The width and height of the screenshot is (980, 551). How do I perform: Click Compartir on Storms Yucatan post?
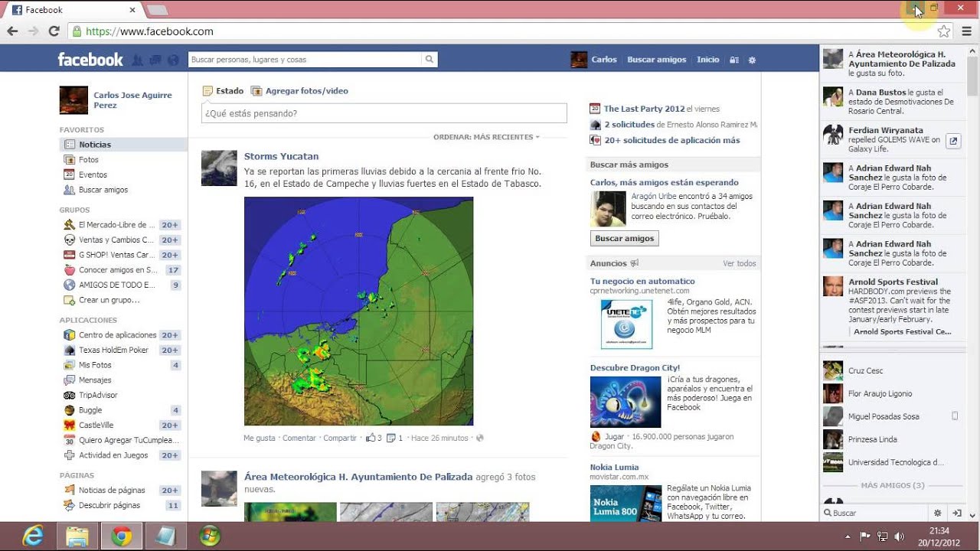point(340,439)
